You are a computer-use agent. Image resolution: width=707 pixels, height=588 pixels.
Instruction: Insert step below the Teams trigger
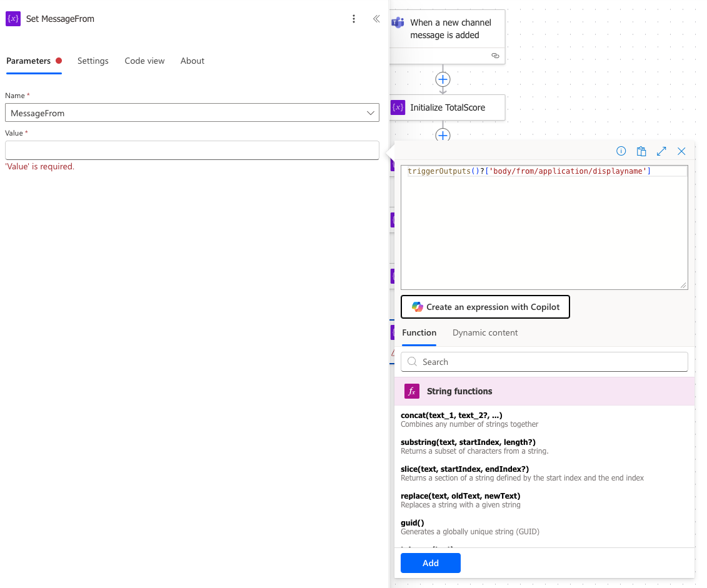[443, 79]
